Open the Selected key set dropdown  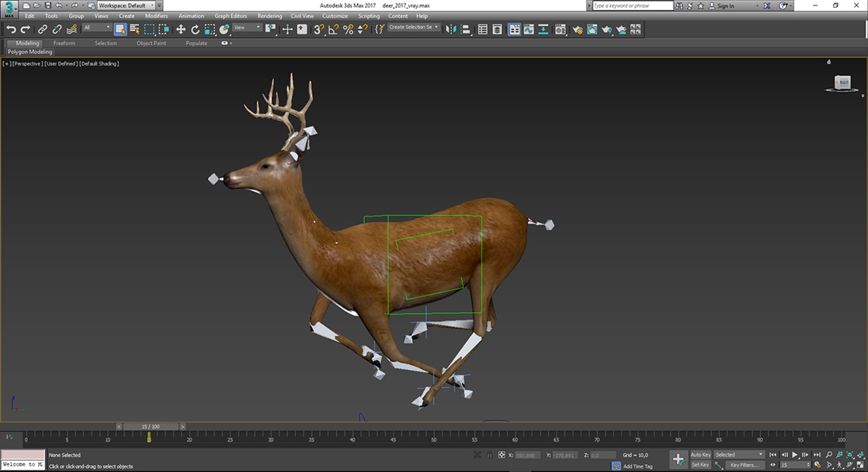click(739, 455)
